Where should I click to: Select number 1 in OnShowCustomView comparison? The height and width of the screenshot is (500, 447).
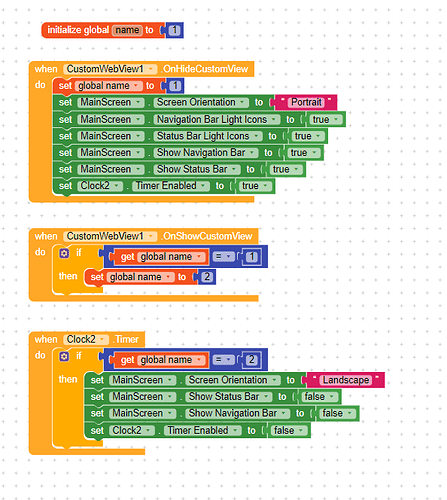click(x=252, y=256)
